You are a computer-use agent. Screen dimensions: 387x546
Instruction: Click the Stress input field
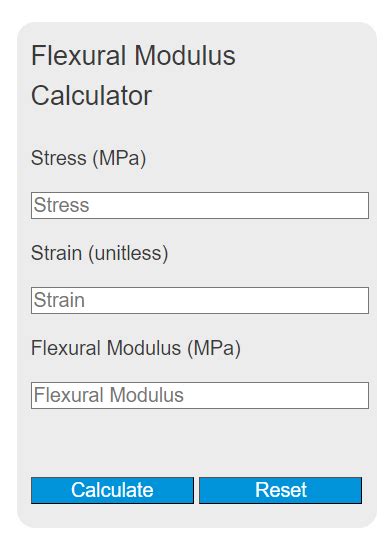coord(200,205)
